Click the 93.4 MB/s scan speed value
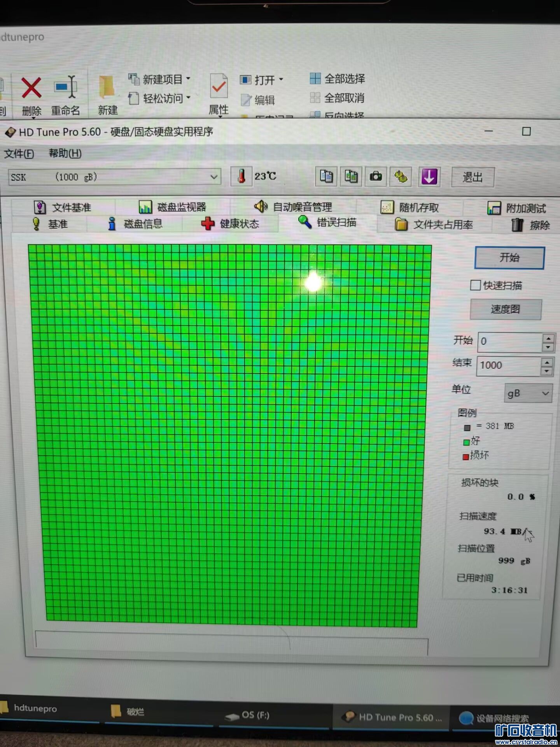 click(x=507, y=531)
